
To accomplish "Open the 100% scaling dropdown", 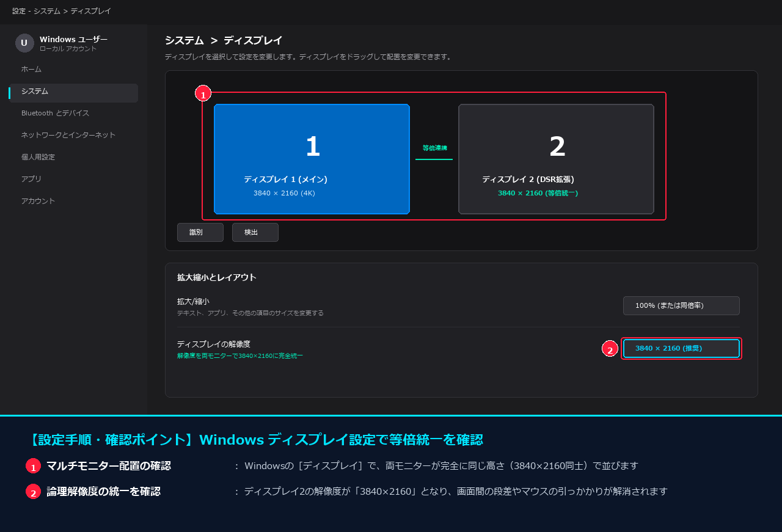I will pos(681,305).
